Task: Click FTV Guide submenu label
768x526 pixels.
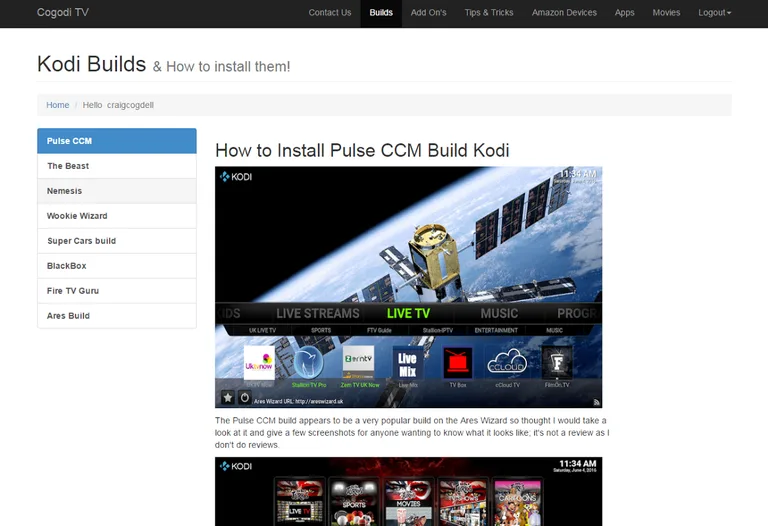Action: (379, 331)
